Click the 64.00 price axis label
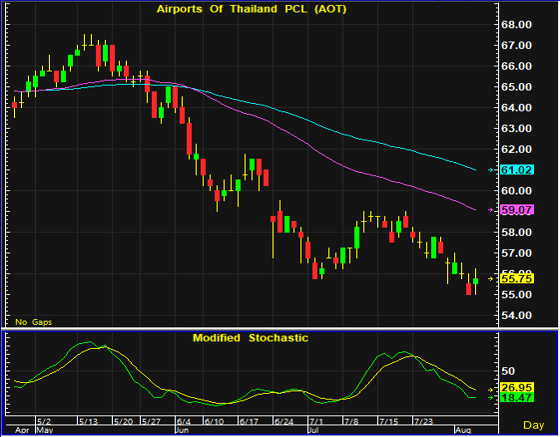Image resolution: width=560 pixels, height=437 pixels. pos(516,107)
